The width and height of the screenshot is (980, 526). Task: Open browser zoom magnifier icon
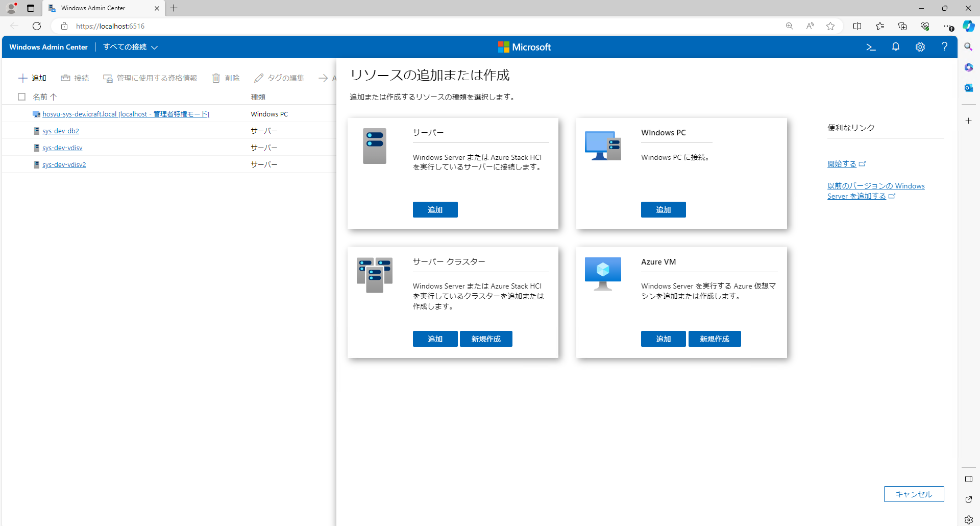tap(789, 26)
